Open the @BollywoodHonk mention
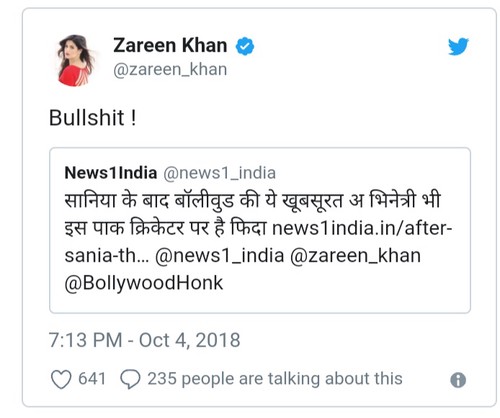The image size is (500, 418). [x=144, y=283]
